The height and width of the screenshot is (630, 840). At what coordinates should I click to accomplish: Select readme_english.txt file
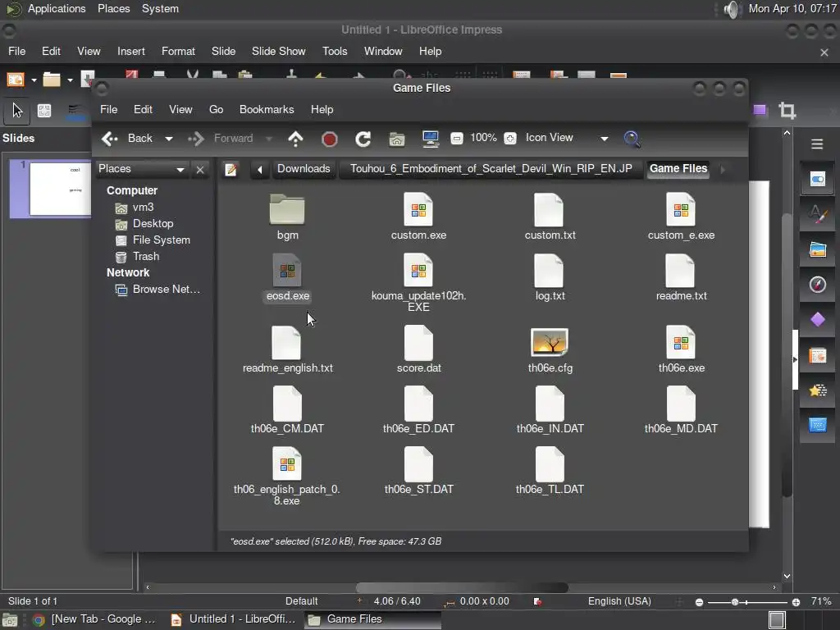[288, 349]
